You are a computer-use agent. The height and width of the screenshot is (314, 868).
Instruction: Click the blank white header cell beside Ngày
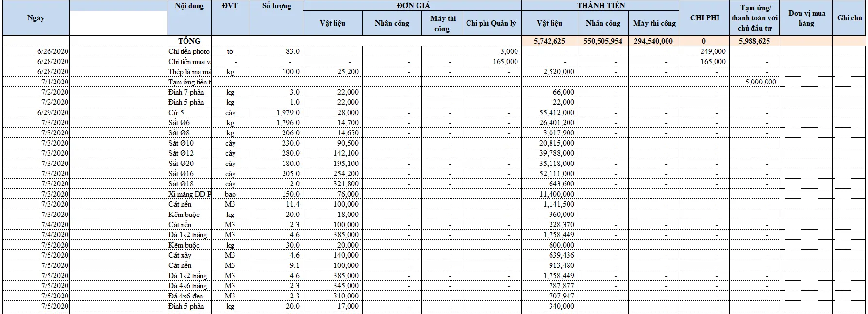pyautogui.click(x=118, y=23)
